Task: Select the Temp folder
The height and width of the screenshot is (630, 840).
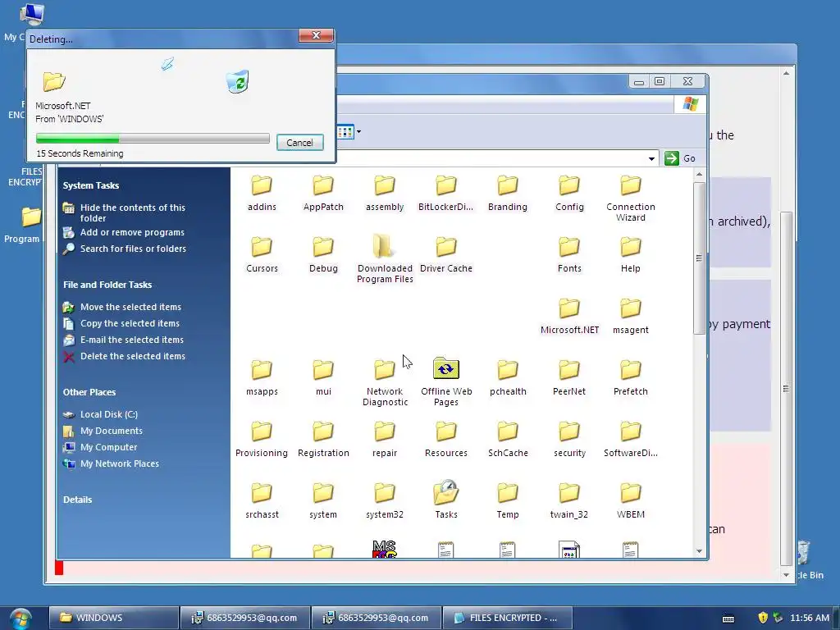Action: [507, 500]
